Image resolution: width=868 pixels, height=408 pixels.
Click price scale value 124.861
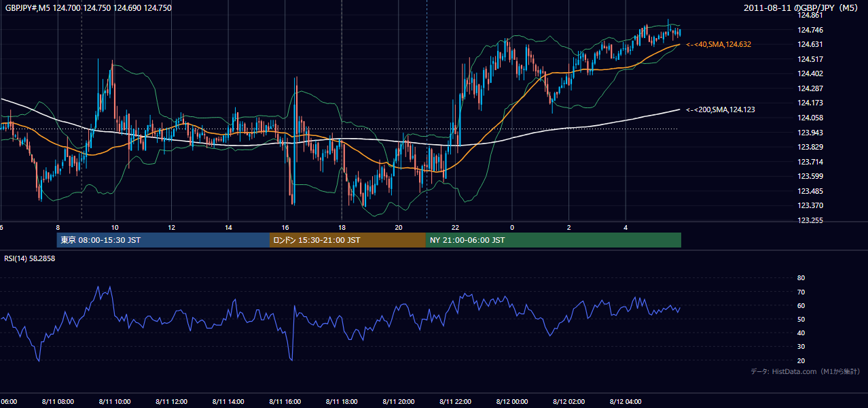(x=810, y=15)
